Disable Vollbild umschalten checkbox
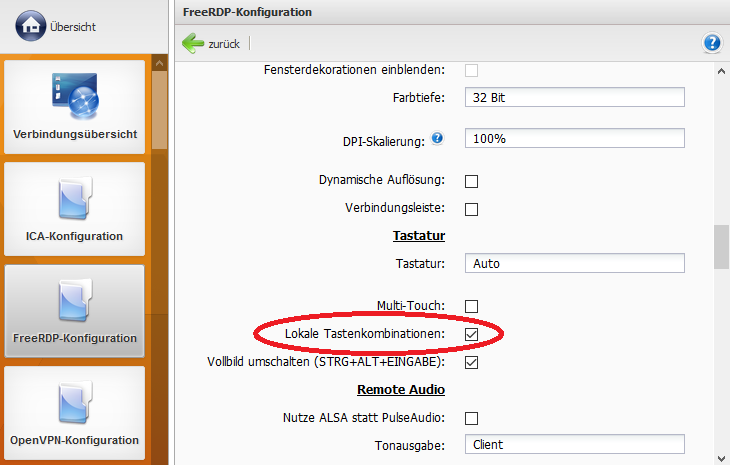Viewport: 730px width, 465px height. click(x=472, y=362)
